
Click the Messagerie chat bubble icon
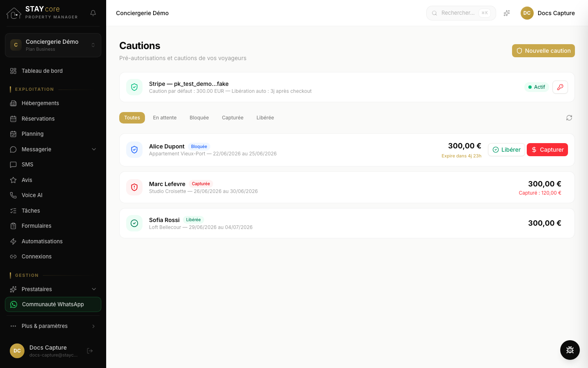(x=13, y=150)
